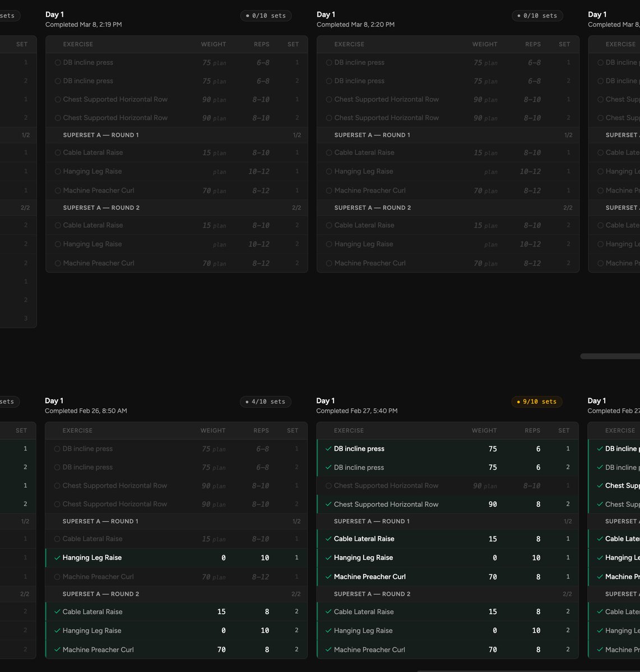Image resolution: width=640 pixels, height=672 pixels.
Task: Click REPS column header, 2:20 PM card
Action: pyautogui.click(x=533, y=44)
